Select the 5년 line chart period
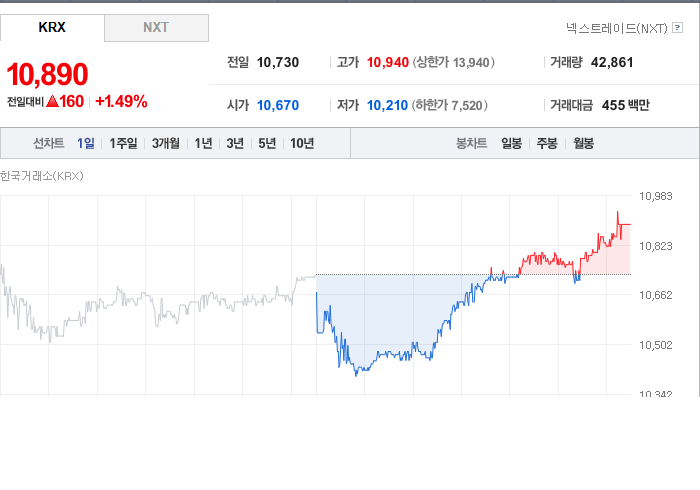700x490 pixels. 267,143
